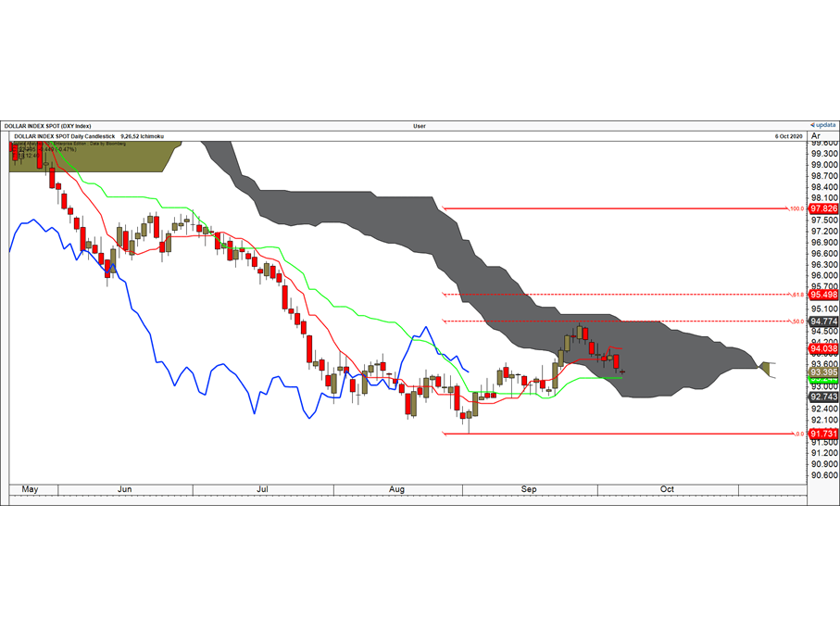
Task: Click the '0.0' Fibonacci level label
Action: [x=799, y=434]
